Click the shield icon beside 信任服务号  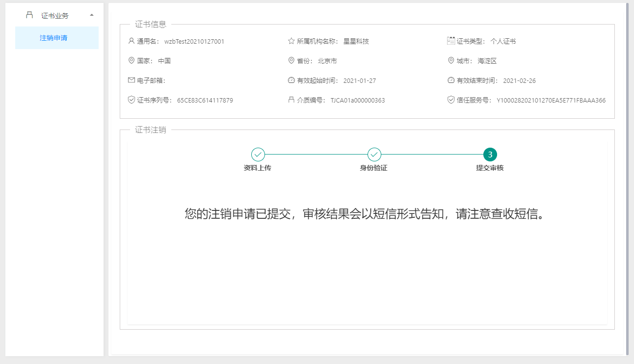[x=451, y=100]
